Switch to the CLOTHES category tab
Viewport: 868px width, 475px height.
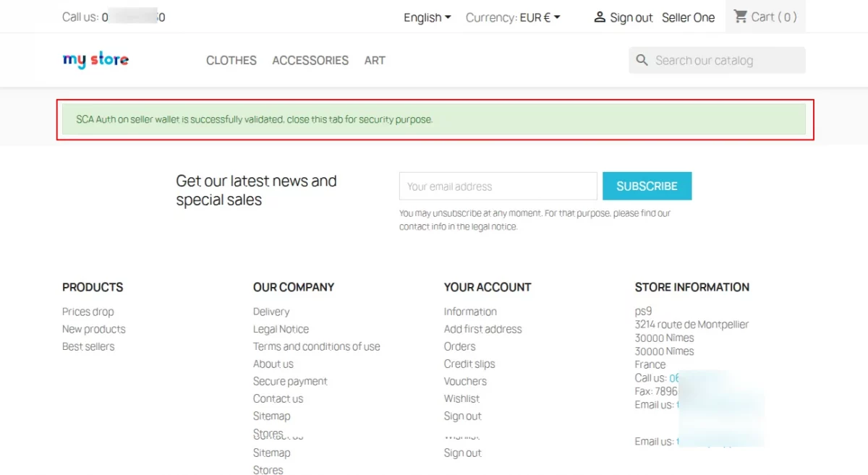tap(231, 61)
